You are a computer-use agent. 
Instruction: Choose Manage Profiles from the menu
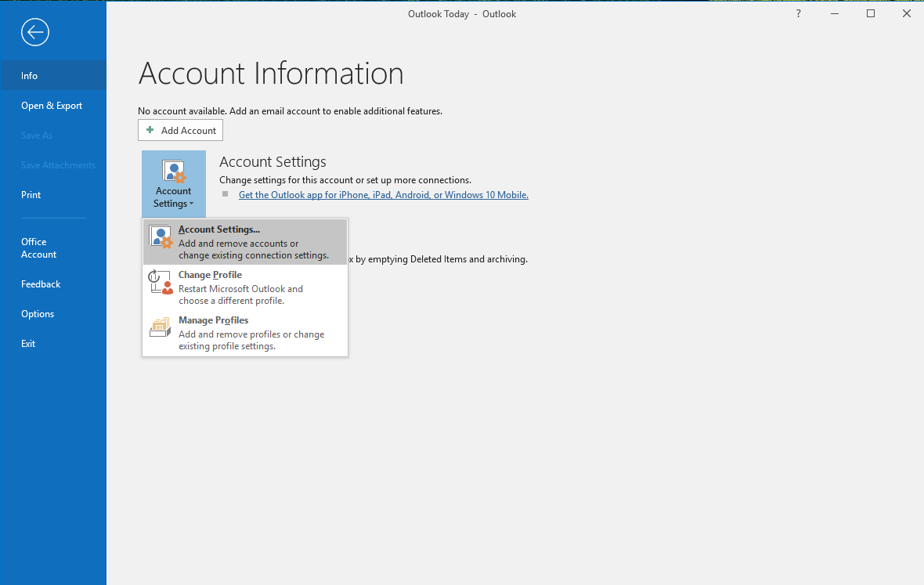click(245, 333)
